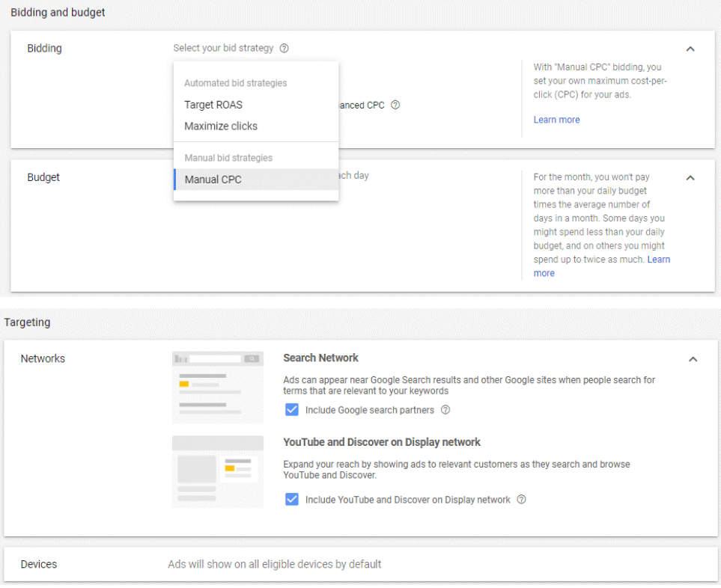Click the Budget section label
The image size is (721, 588).
43,177
